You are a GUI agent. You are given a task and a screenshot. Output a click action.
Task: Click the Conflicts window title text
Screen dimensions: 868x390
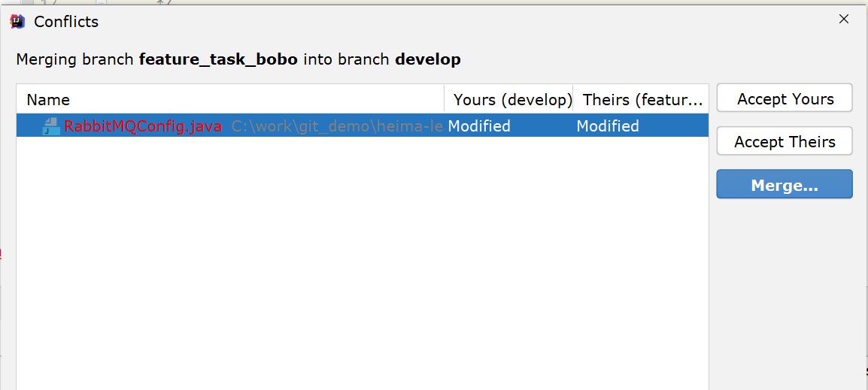[66, 22]
